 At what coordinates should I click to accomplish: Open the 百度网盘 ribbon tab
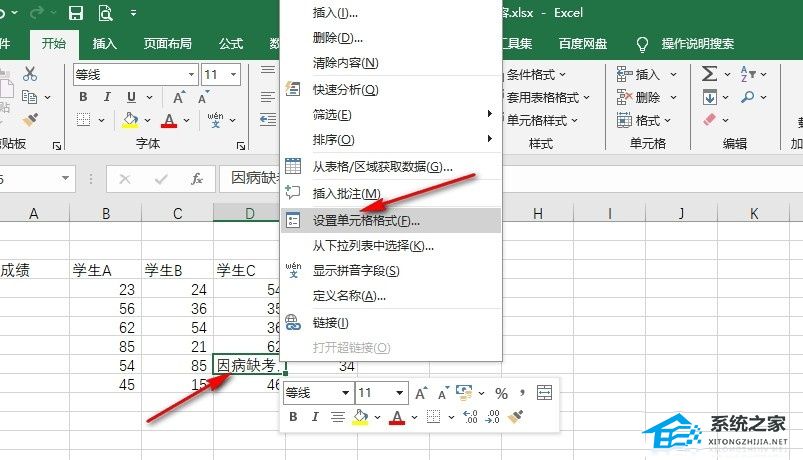click(x=582, y=44)
